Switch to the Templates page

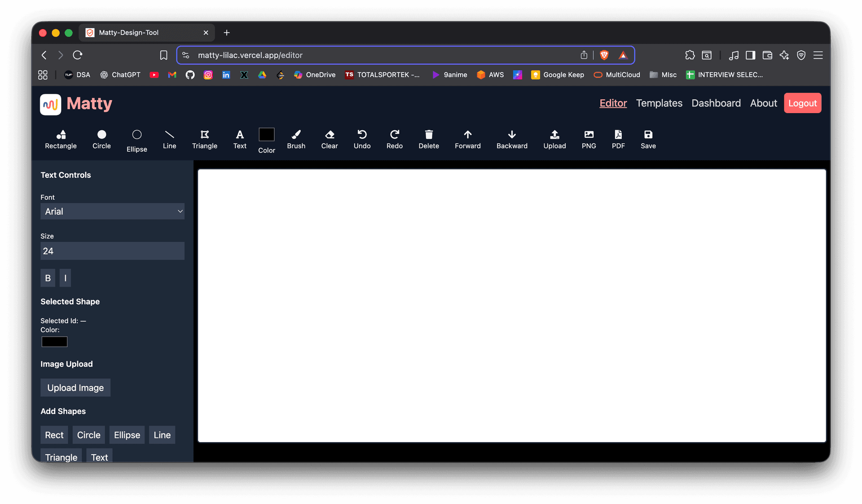(x=659, y=103)
